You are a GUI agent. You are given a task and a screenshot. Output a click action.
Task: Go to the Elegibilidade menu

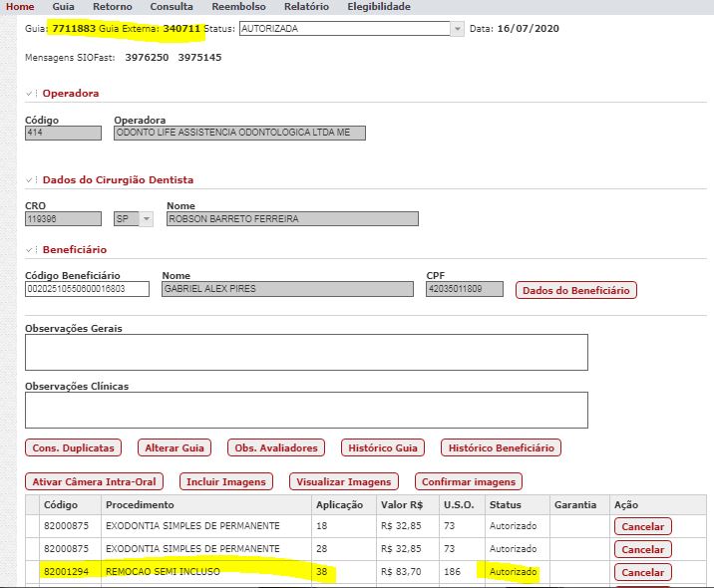point(378,7)
